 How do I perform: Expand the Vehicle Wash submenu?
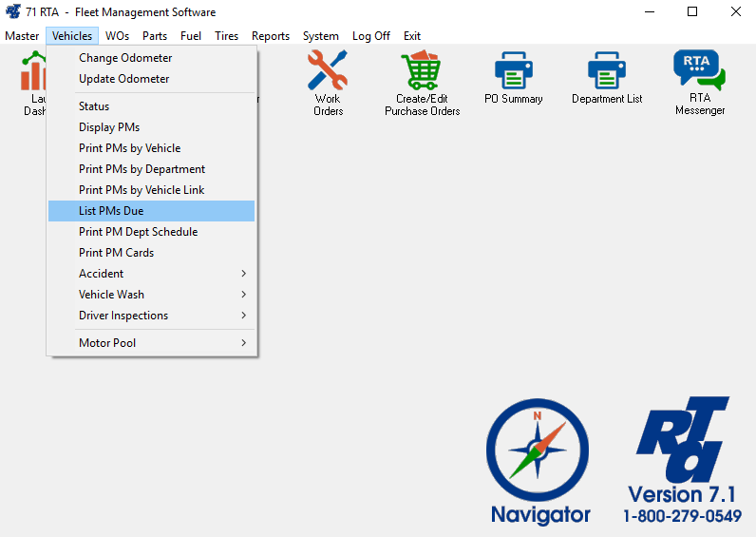pos(152,295)
